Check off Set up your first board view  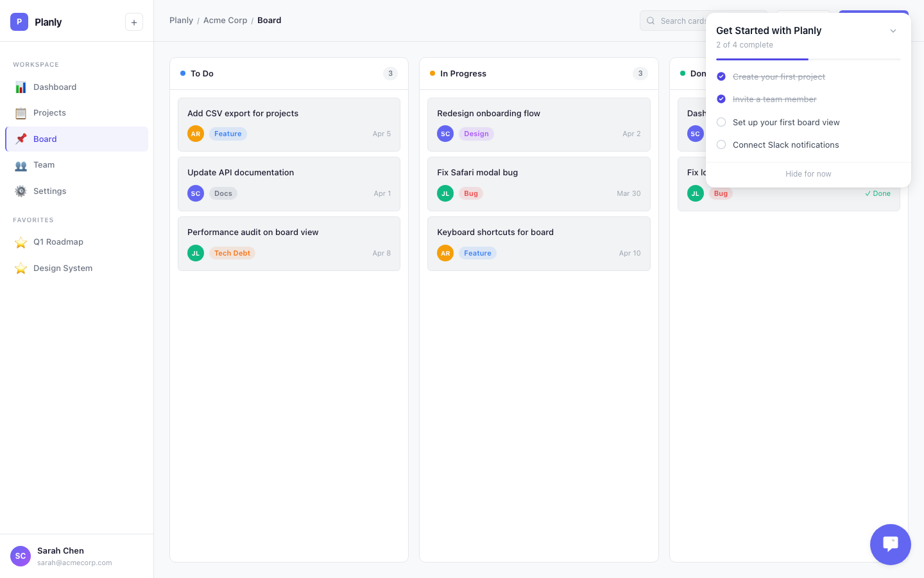721,122
